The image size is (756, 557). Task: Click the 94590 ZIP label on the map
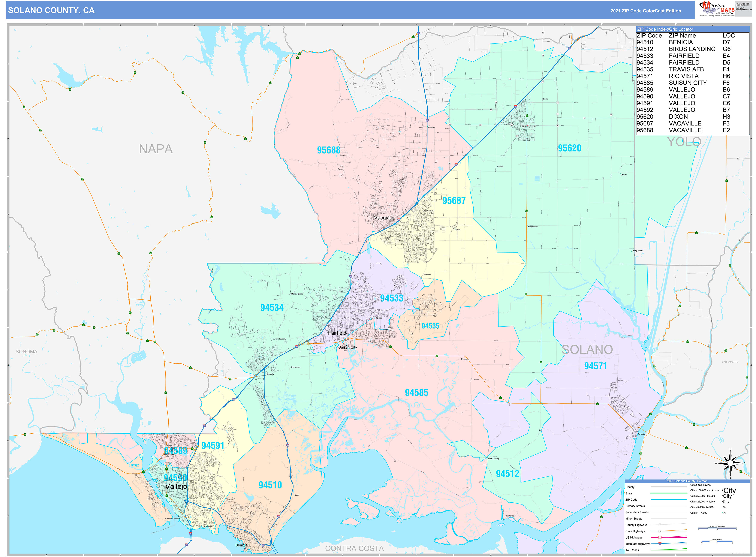(x=175, y=478)
